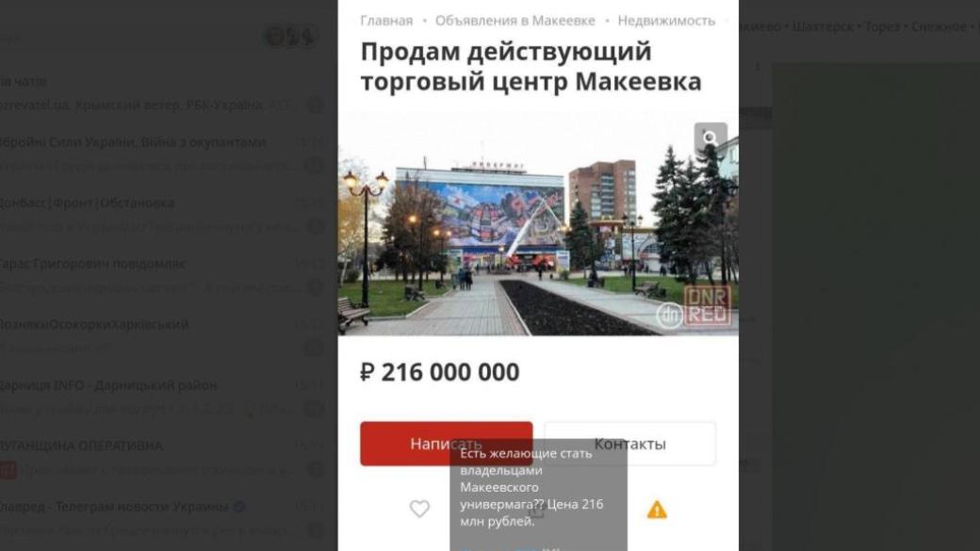Click the price 216 000 000 rubles

440,372
